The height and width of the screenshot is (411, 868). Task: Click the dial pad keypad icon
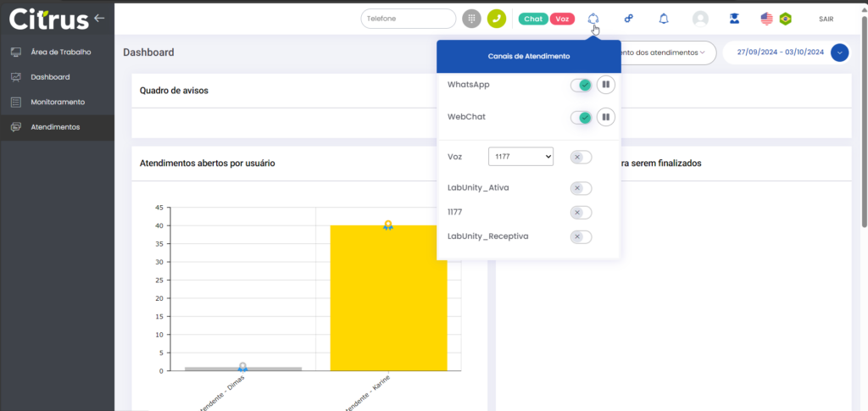pyautogui.click(x=472, y=19)
